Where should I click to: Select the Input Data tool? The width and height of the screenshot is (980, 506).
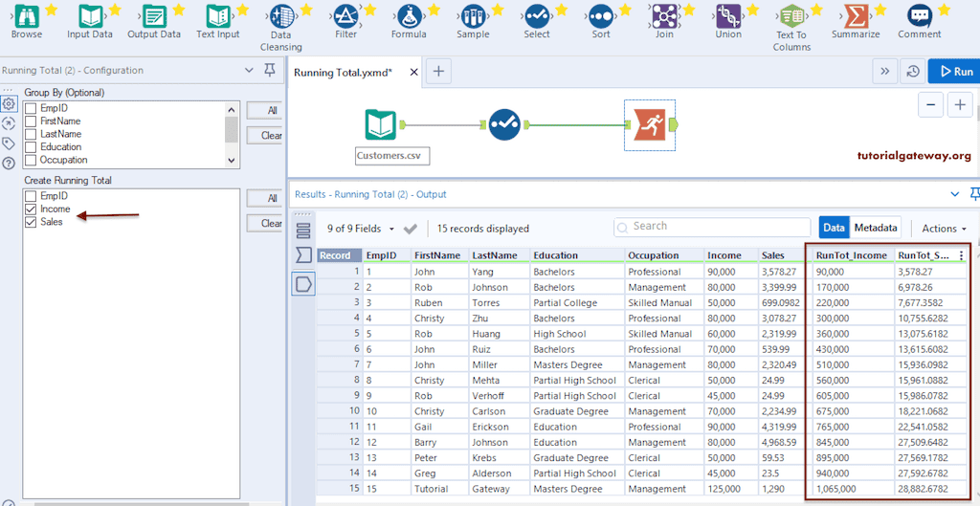click(x=89, y=15)
